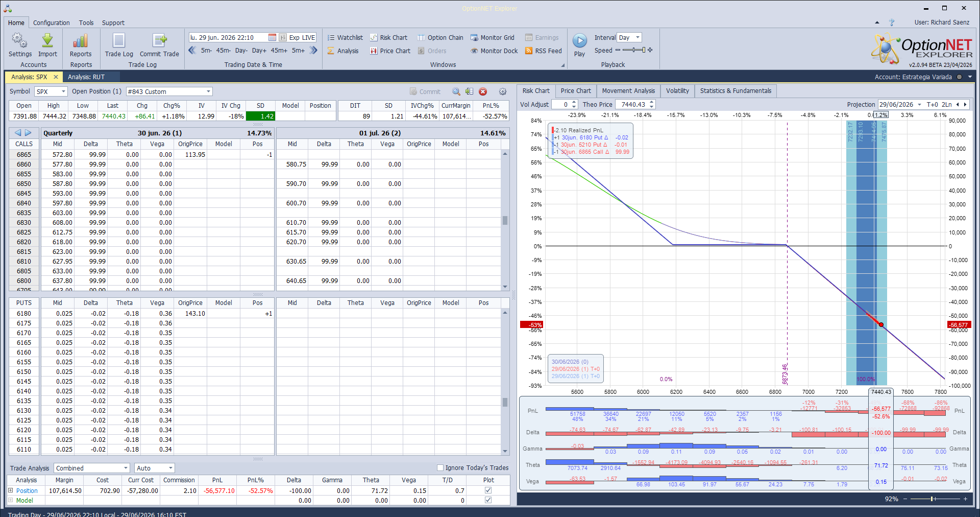Toggle the Model row Plot checkbox
This screenshot has height=517, width=980.
488,500
